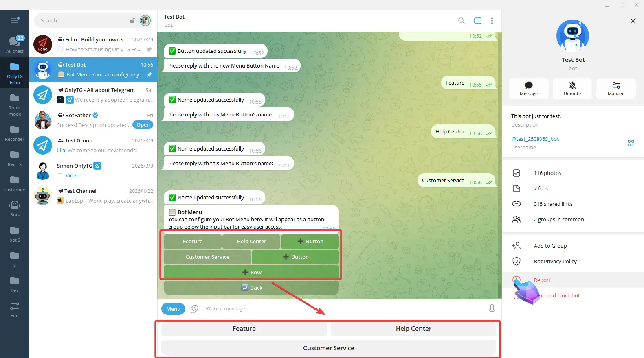Viewport: 644px width, 358px height.
Task: Open the BotFather chat
Action: tap(93, 120)
